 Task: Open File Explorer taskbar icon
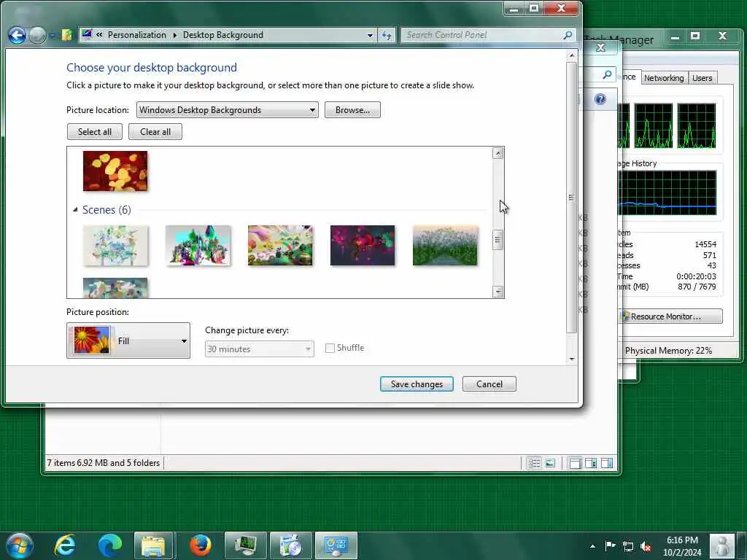pyautogui.click(x=153, y=545)
